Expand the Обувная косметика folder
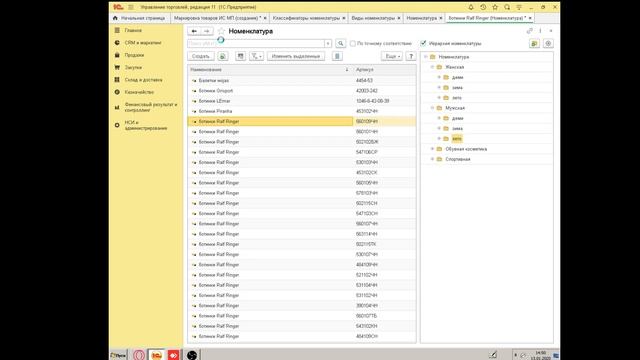This screenshot has width=640, height=360. tap(432, 149)
